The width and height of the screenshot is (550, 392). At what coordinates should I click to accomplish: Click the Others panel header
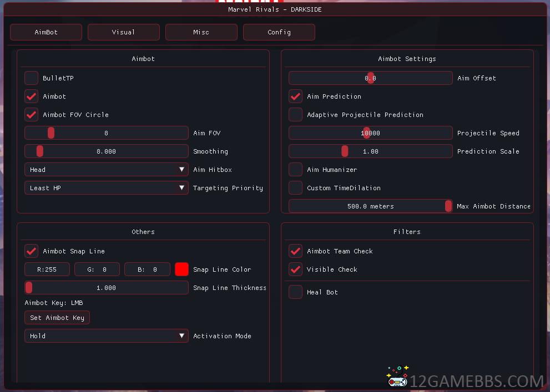tap(143, 232)
